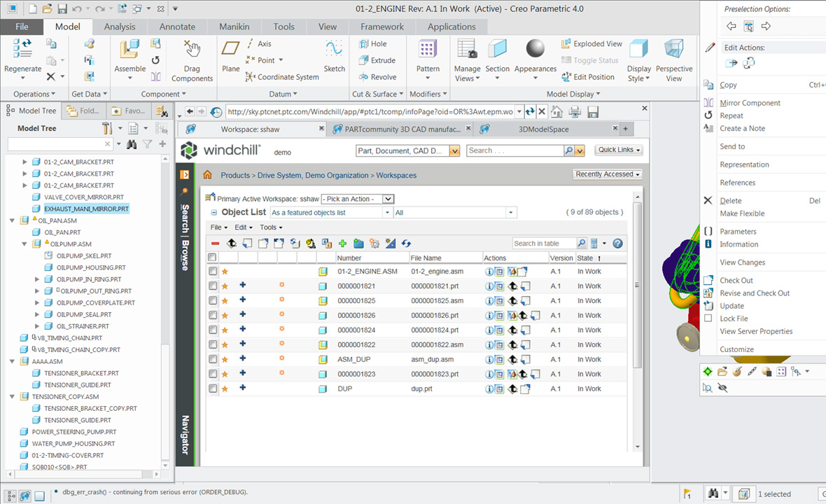
Task: Expand the OIL_PAN.ASM tree node
Action: [13, 220]
